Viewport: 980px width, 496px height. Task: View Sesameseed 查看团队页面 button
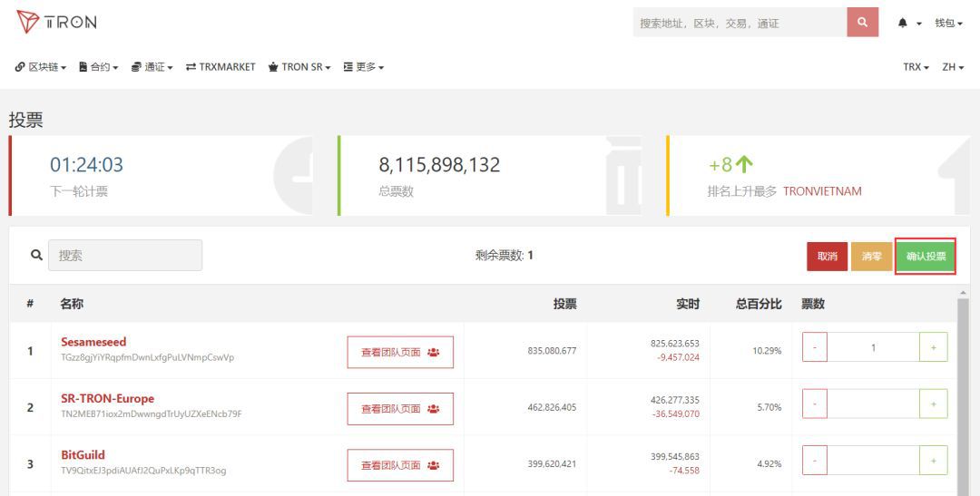click(x=400, y=353)
